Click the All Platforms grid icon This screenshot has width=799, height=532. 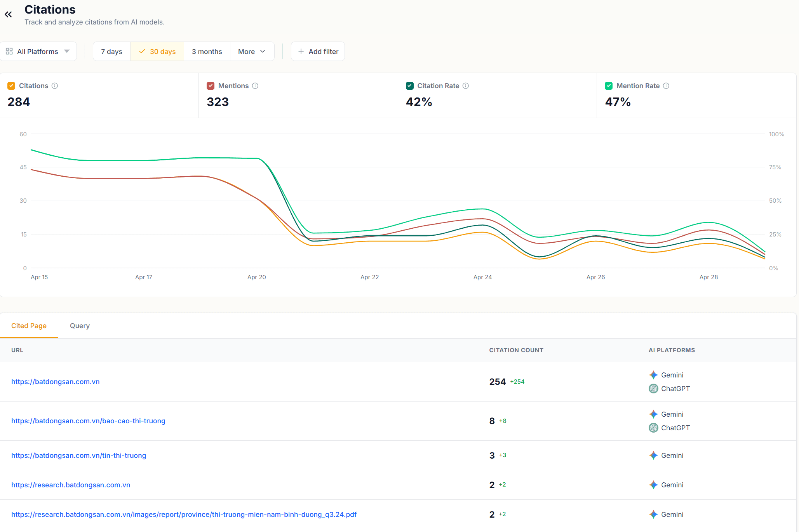coord(9,52)
